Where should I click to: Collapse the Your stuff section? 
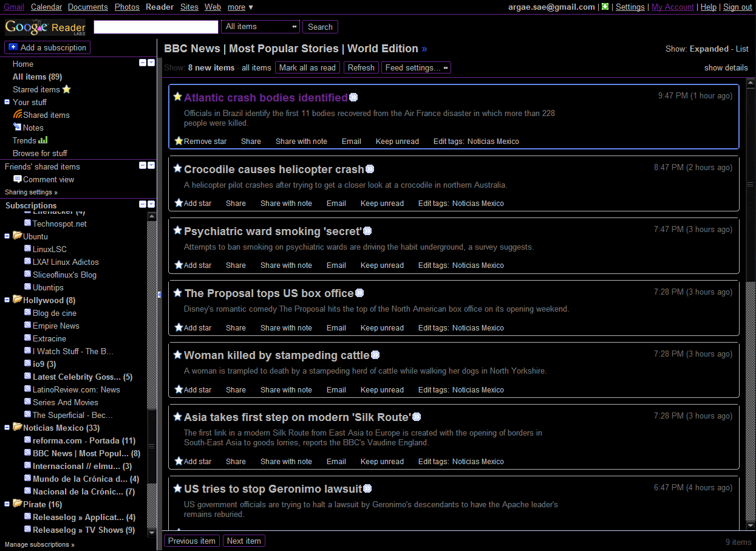point(7,102)
